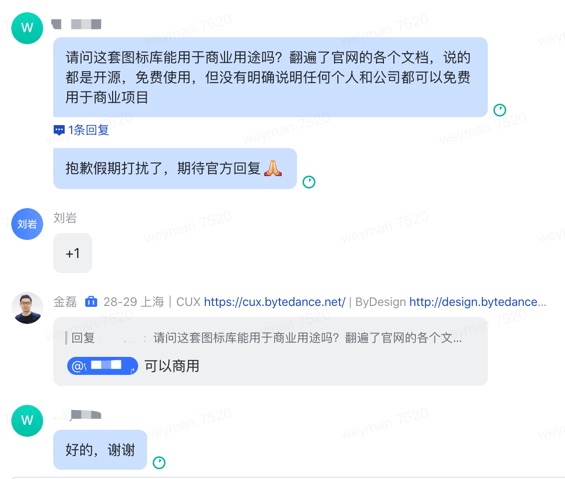Click the green W avatar beside the first message
Image resolution: width=565 pixels, height=479 pixels.
[x=27, y=28]
